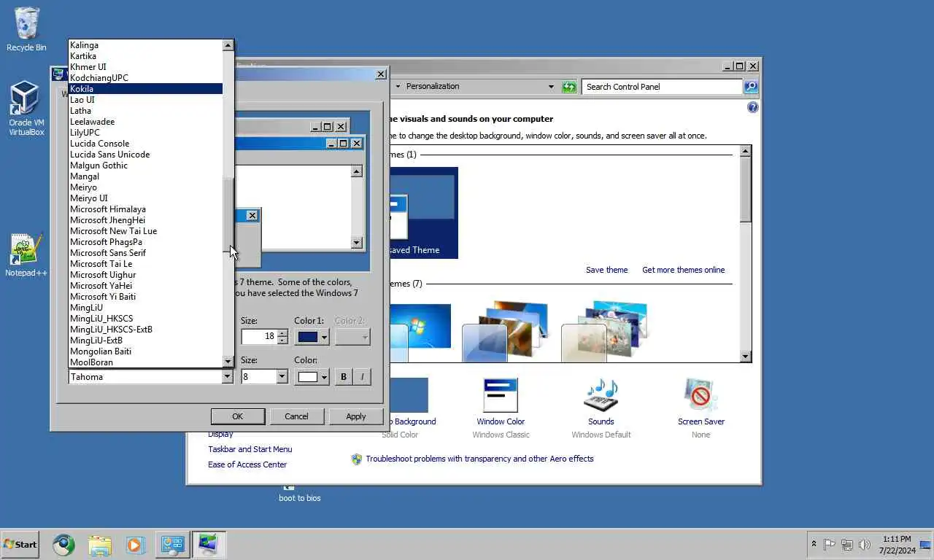Refresh Control Panel address bar
This screenshot has height=560, width=934.
point(569,87)
